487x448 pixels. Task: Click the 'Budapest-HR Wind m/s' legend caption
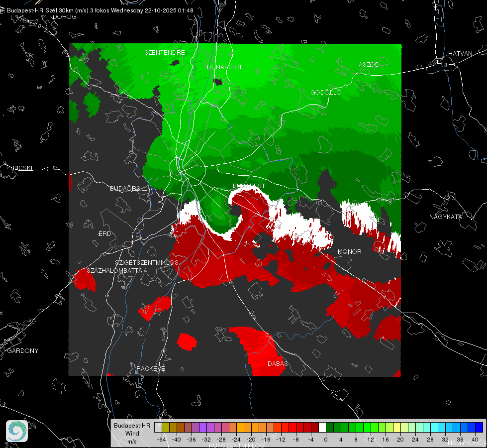pyautogui.click(x=132, y=434)
